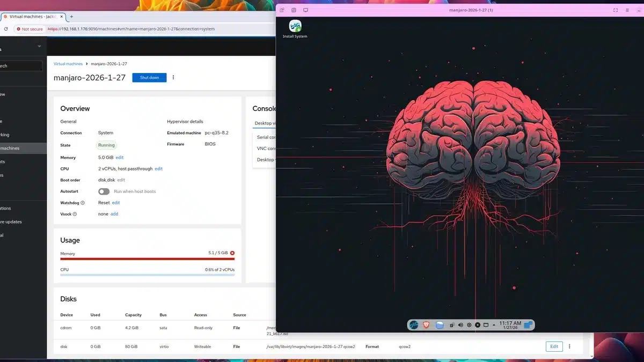644x362 pixels.
Task: Open the viewer hamburger menu
Action: pos(627,10)
